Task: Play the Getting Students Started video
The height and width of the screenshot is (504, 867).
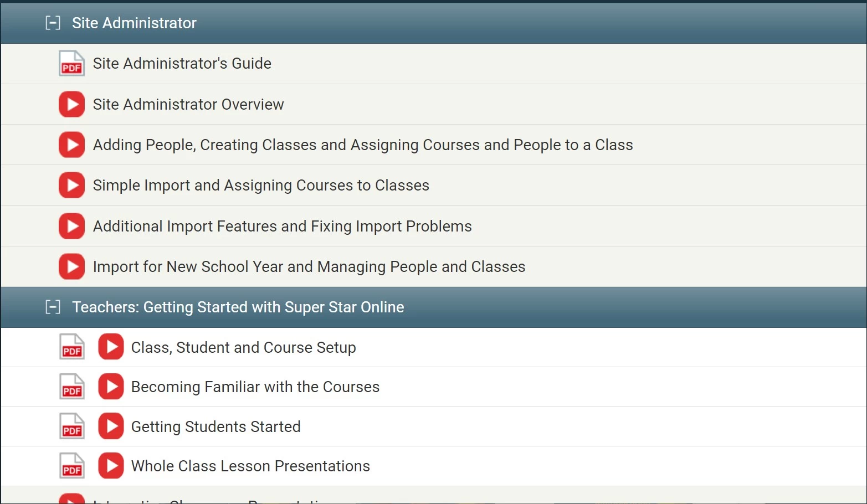Action: pos(111,426)
